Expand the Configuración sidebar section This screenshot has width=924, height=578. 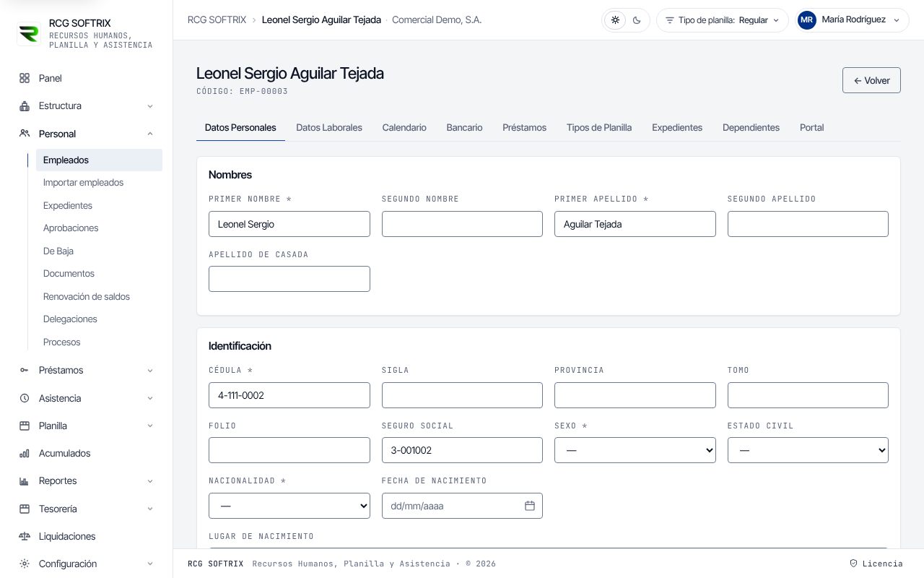(150, 564)
